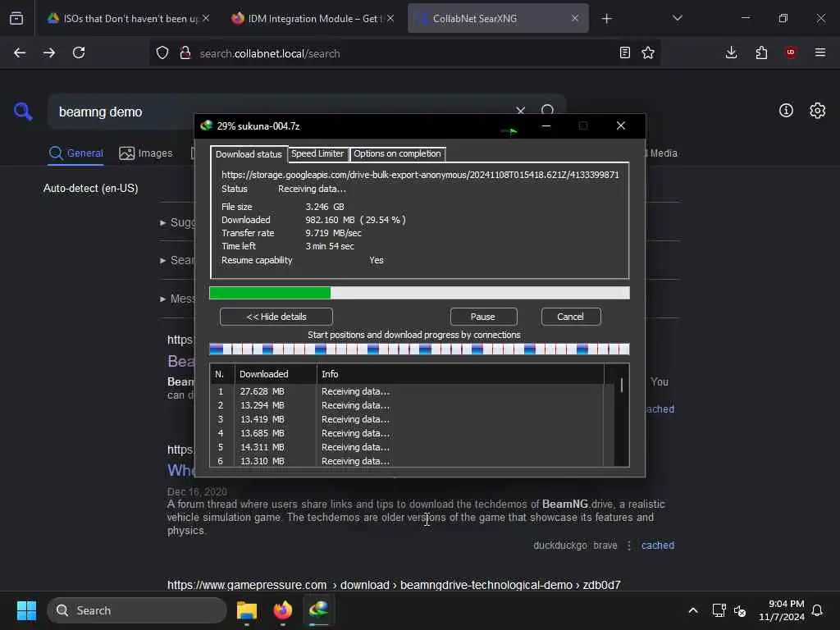Expand the Messages disclosure section

[178, 299]
